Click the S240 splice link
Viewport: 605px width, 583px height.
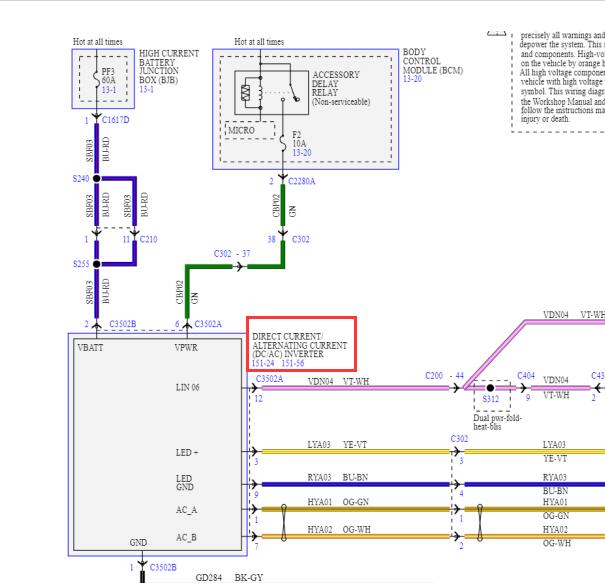point(81,179)
